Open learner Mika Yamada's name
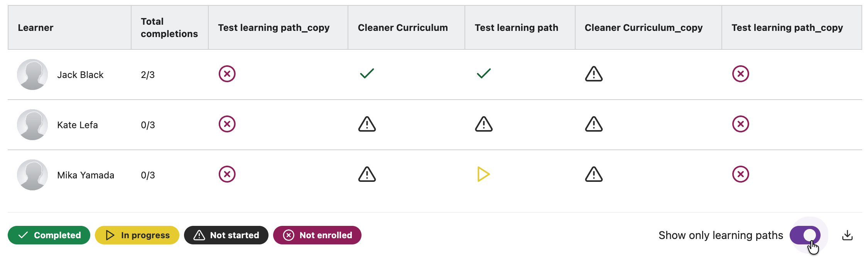The image size is (868, 261). pos(86,175)
